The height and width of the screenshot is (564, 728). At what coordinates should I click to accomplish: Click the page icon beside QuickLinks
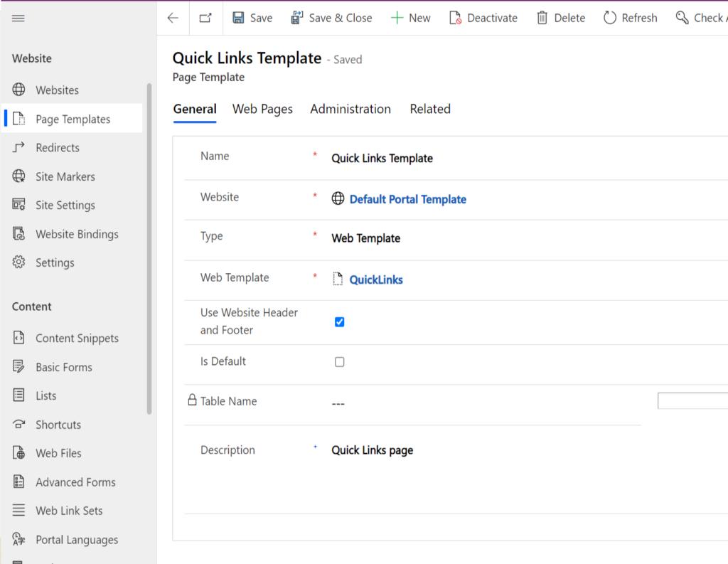pos(338,279)
